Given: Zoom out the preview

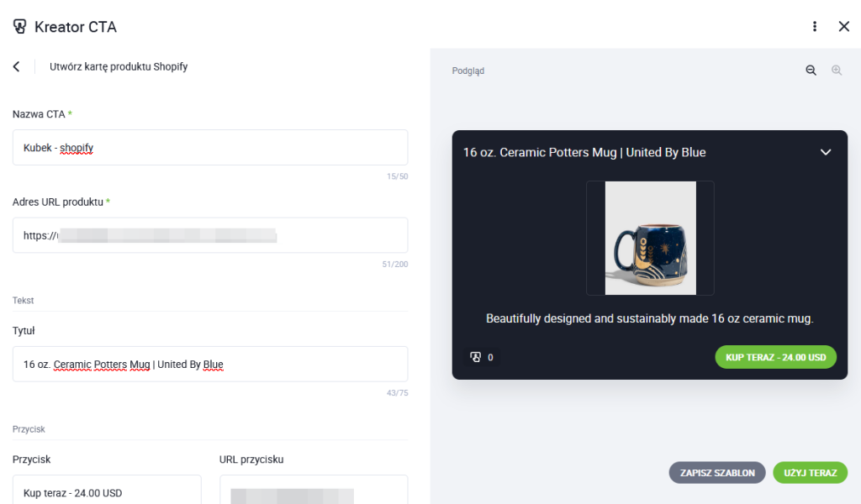Looking at the screenshot, I should (x=811, y=71).
